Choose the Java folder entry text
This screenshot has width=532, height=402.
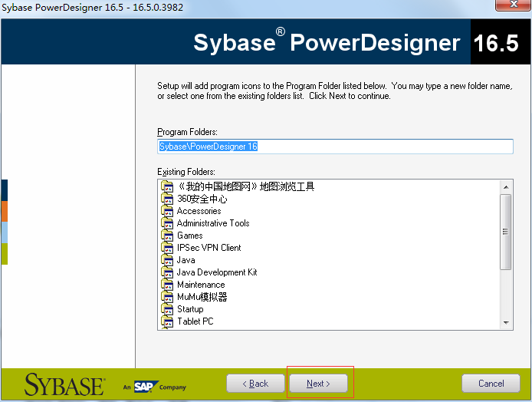click(x=186, y=260)
